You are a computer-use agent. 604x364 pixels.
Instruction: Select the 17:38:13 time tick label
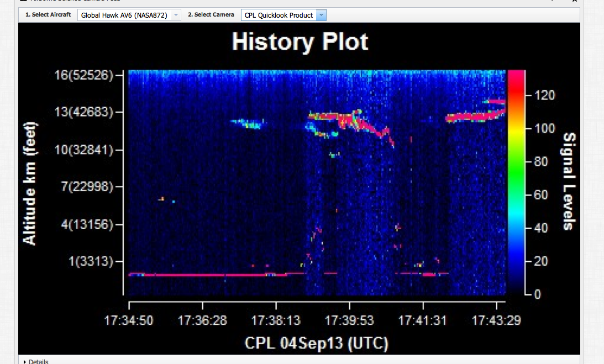[276, 320]
